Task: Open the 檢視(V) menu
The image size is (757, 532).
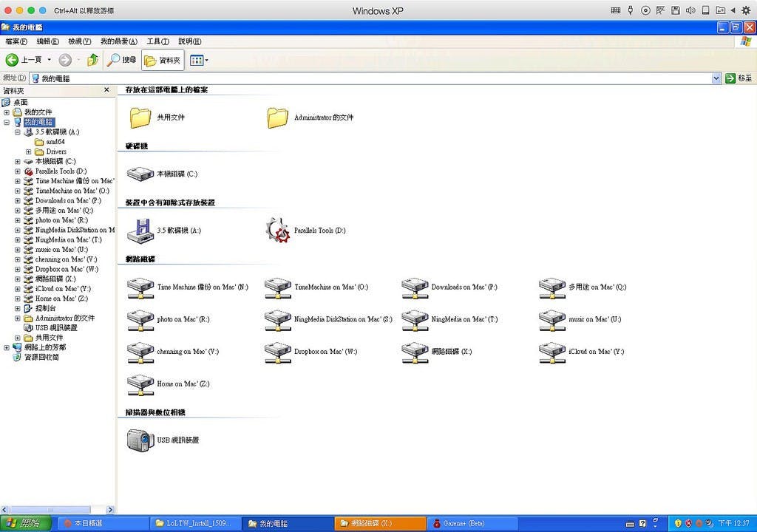Action: 80,41
